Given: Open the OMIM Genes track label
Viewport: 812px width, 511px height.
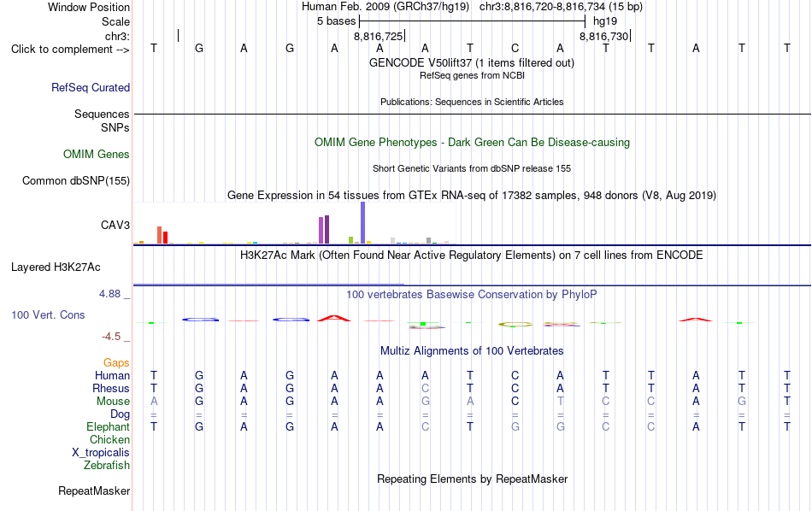Looking at the screenshot, I should tap(96, 155).
